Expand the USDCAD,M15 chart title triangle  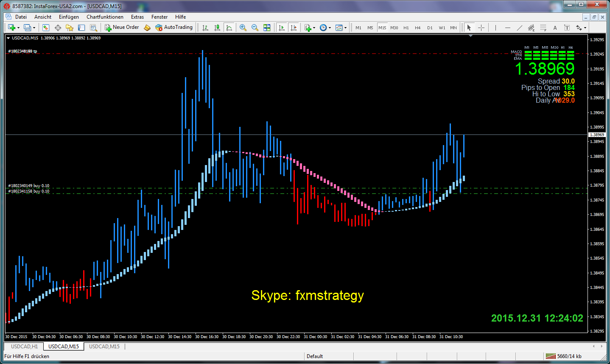coord(8,38)
